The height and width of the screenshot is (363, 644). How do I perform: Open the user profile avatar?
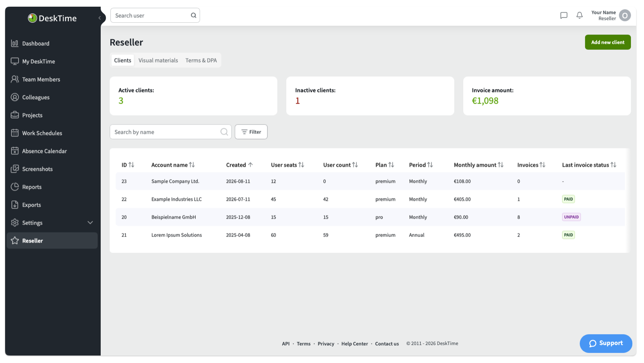point(625,15)
